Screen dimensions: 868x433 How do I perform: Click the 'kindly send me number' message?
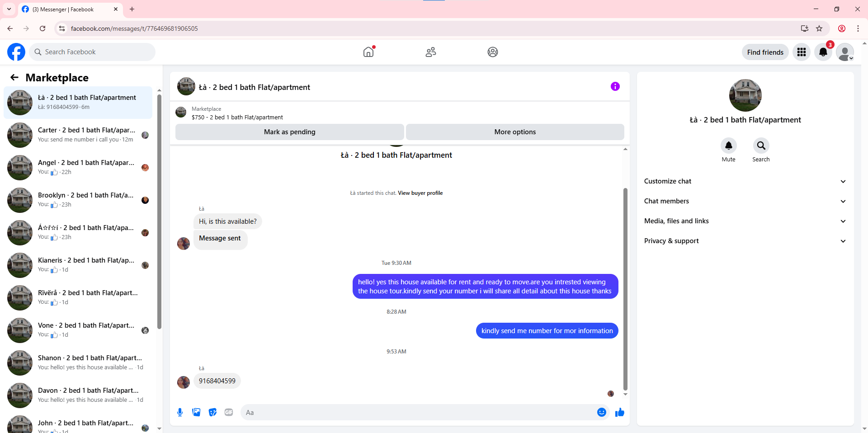coord(547,331)
